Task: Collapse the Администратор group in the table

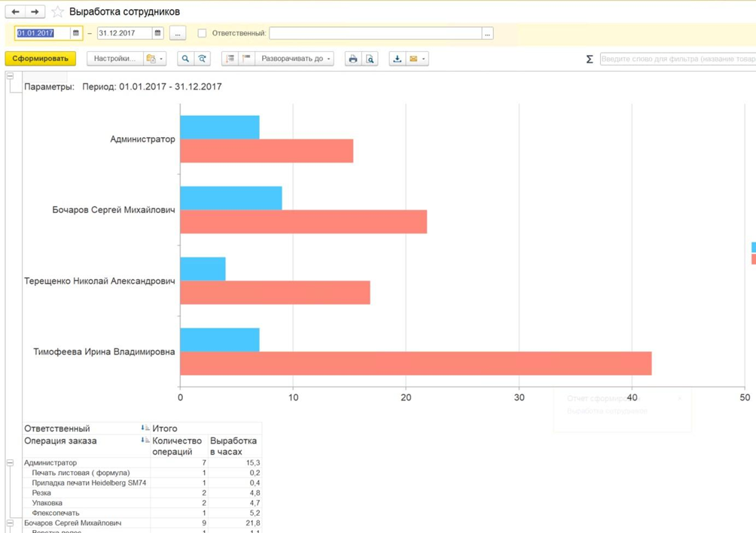Action: 11,463
